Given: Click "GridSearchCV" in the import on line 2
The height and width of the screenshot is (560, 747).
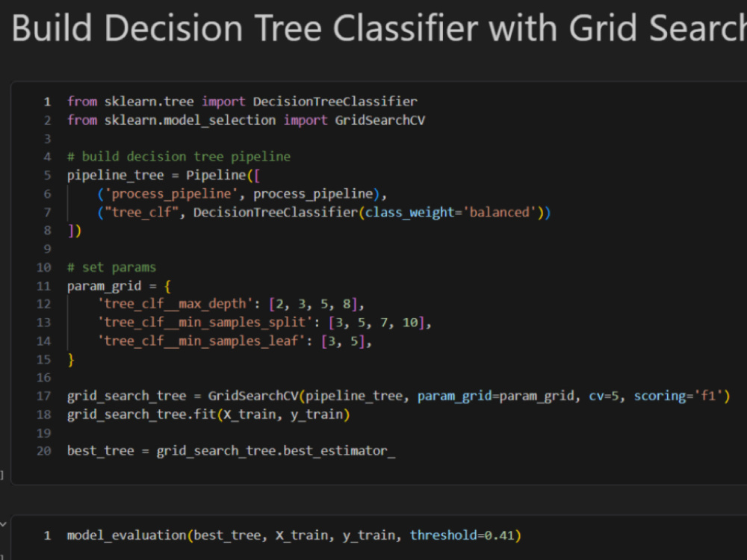Looking at the screenshot, I should tap(379, 120).
